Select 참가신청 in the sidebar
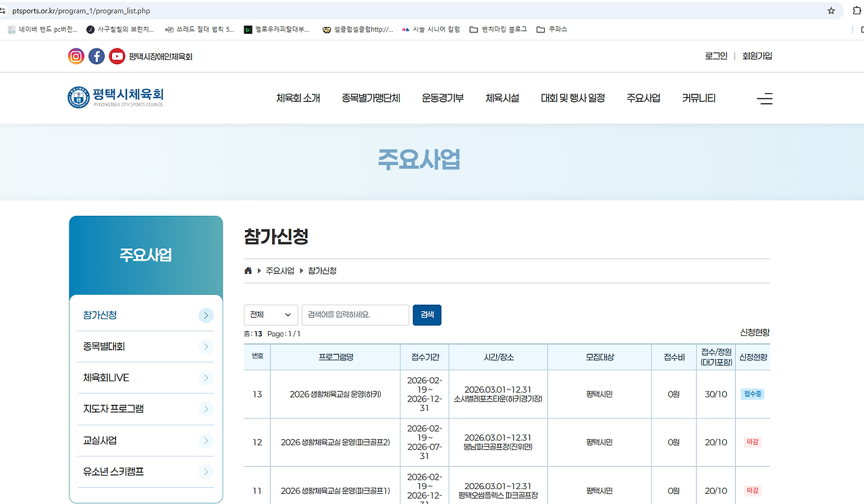This screenshot has height=504, width=864. point(100,315)
